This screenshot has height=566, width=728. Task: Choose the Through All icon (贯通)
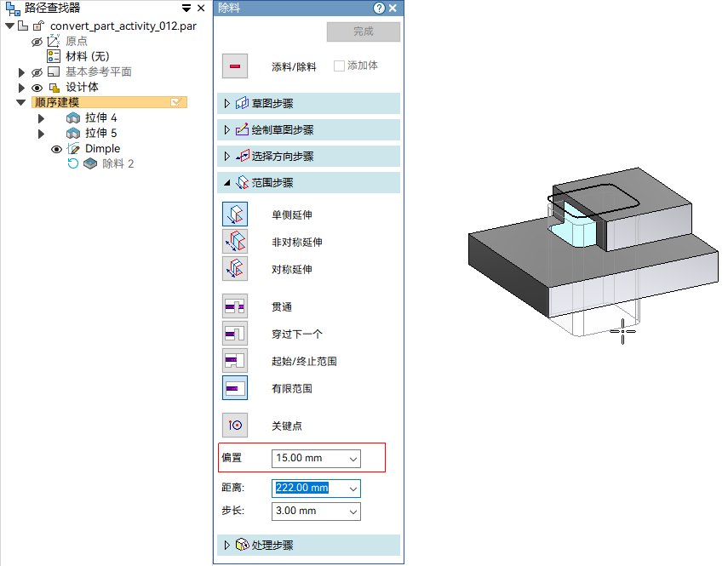point(235,306)
